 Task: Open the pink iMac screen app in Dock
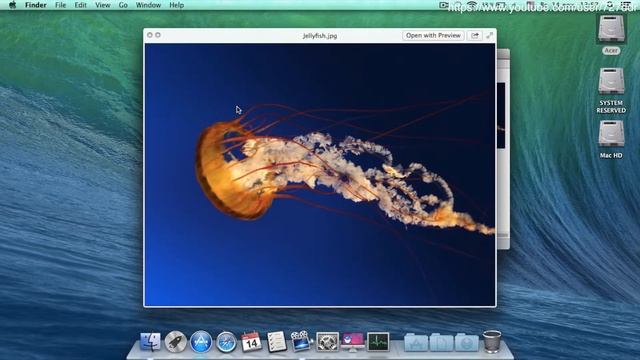tap(353, 342)
